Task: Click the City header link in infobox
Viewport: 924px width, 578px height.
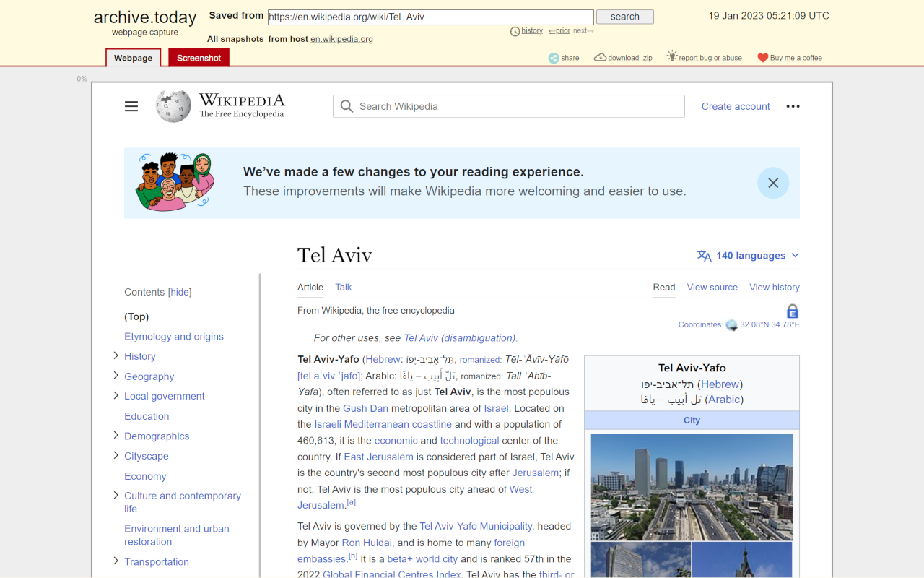Action: coord(692,420)
